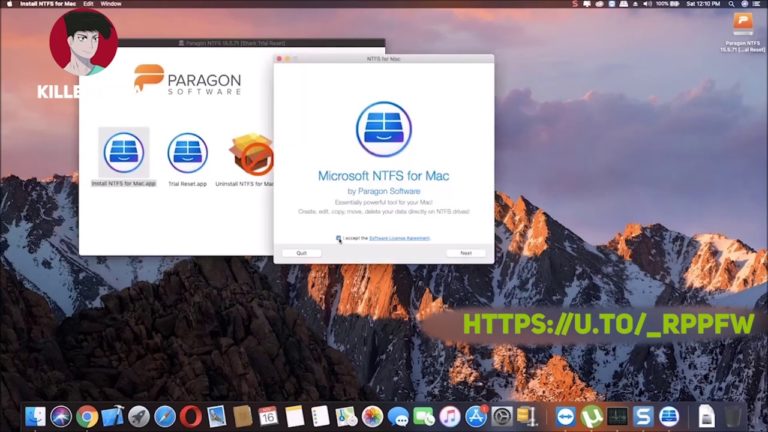Open Contacts book icon in Dock
Screen dimensions: 768x432
[242, 417]
